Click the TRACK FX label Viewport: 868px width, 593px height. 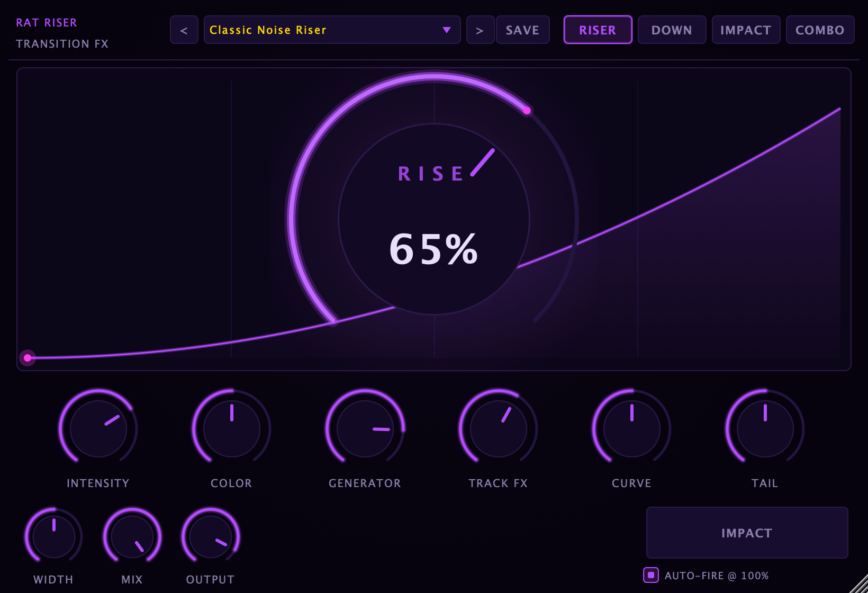[498, 483]
